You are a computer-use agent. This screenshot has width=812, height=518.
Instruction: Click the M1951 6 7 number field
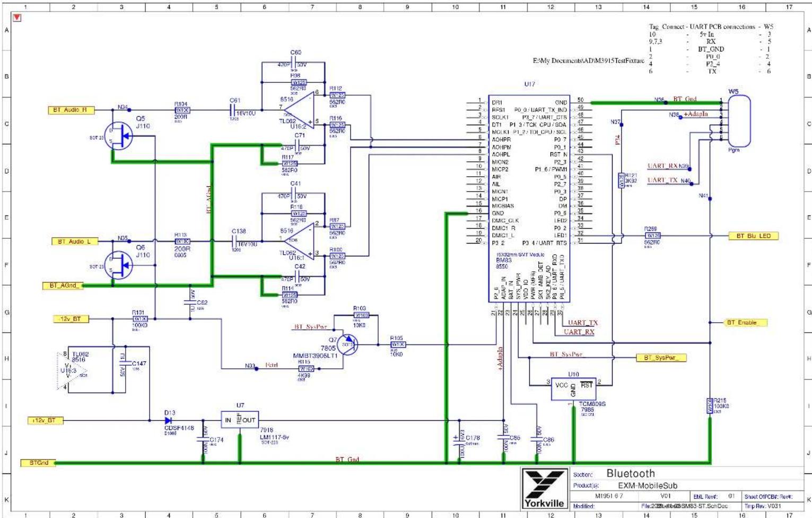608,496
